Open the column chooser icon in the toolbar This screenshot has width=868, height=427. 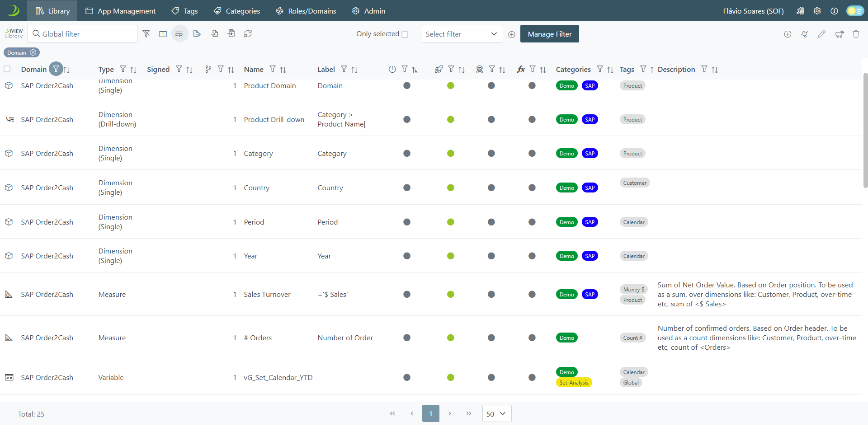[163, 34]
